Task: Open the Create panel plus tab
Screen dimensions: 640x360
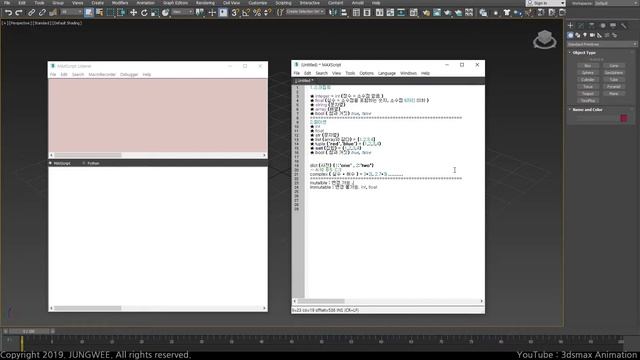Action: point(571,26)
